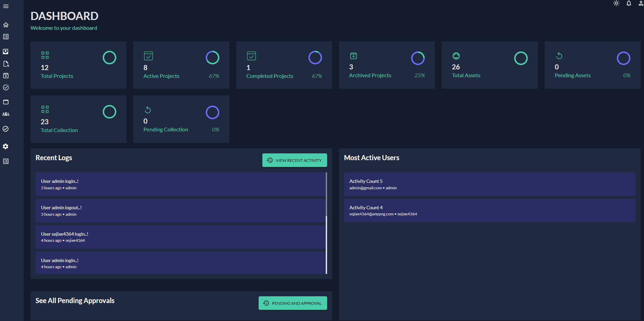644x321 pixels.
Task: Click the Recent Logs scrollbar
Action: pyautogui.click(x=326, y=223)
